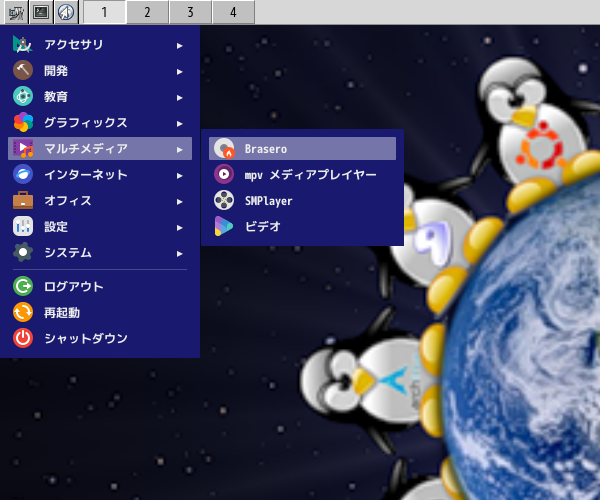Open the システム menu entry
Image resolution: width=600 pixels, height=500 pixels.
pyautogui.click(x=100, y=252)
